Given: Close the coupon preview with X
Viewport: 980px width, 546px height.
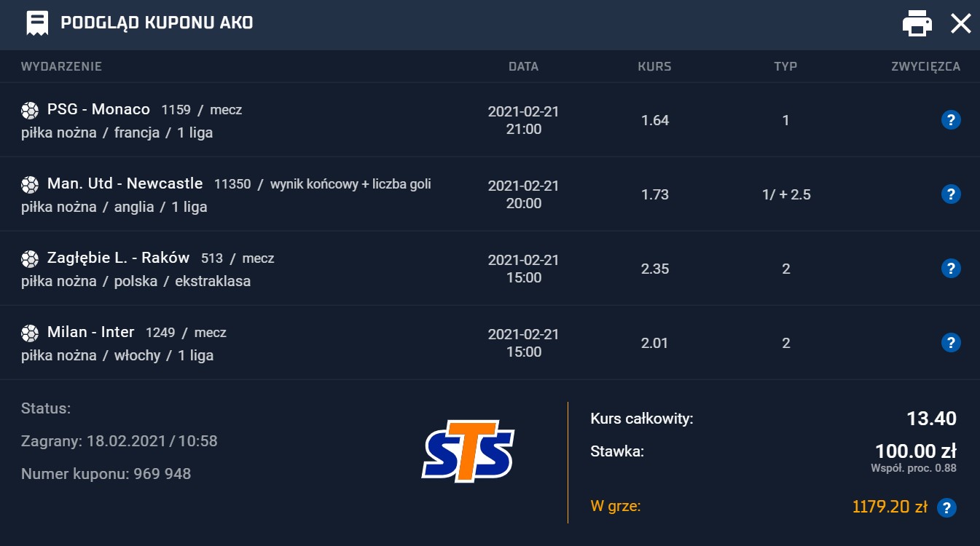Looking at the screenshot, I should 960,23.
